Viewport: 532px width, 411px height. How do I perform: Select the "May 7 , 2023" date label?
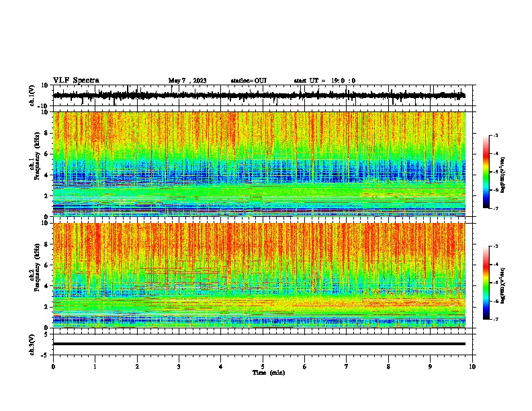187,81
